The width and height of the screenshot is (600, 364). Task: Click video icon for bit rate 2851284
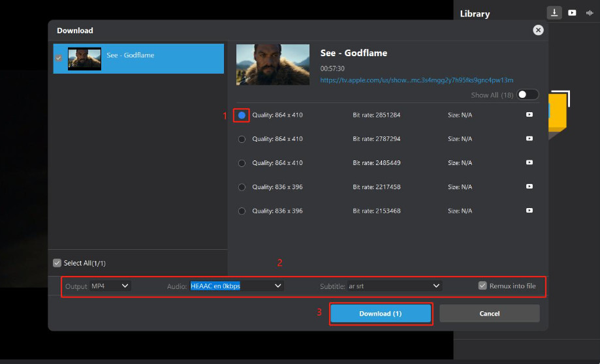529,115
